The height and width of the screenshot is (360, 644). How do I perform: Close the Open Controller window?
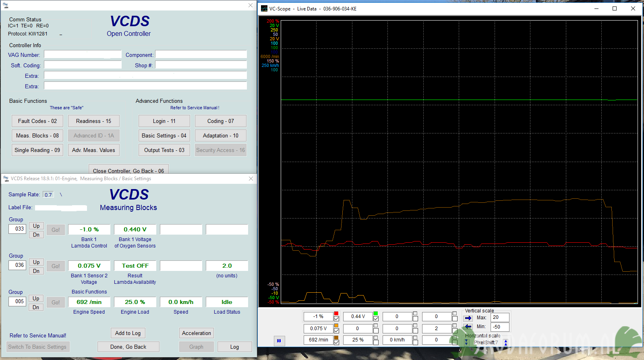coord(251,5)
